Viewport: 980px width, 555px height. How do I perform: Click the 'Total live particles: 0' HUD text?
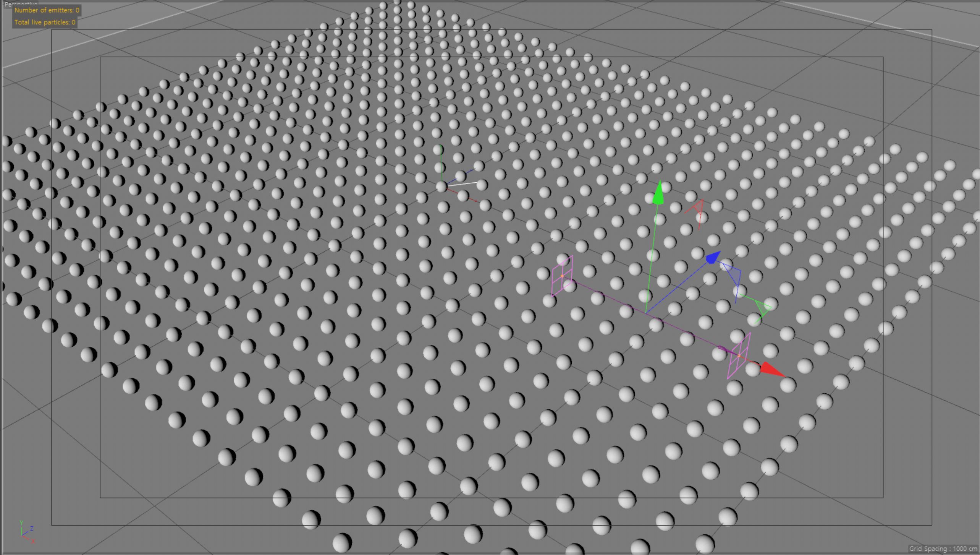pyautogui.click(x=45, y=22)
